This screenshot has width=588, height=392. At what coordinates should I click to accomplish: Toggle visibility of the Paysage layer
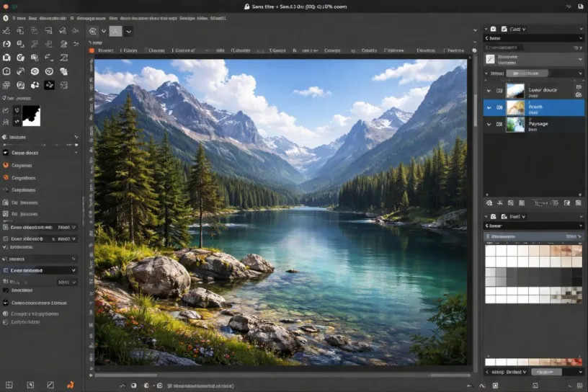tap(499, 124)
